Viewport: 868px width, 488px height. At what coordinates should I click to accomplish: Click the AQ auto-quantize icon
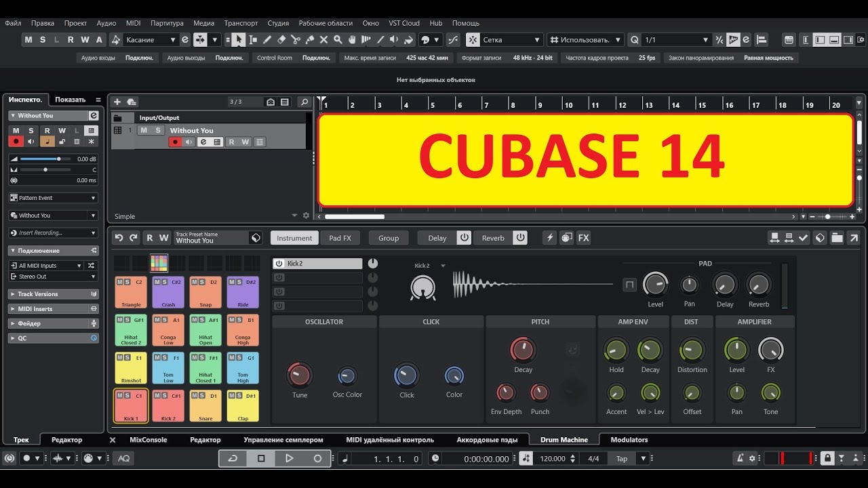pyautogui.click(x=123, y=459)
